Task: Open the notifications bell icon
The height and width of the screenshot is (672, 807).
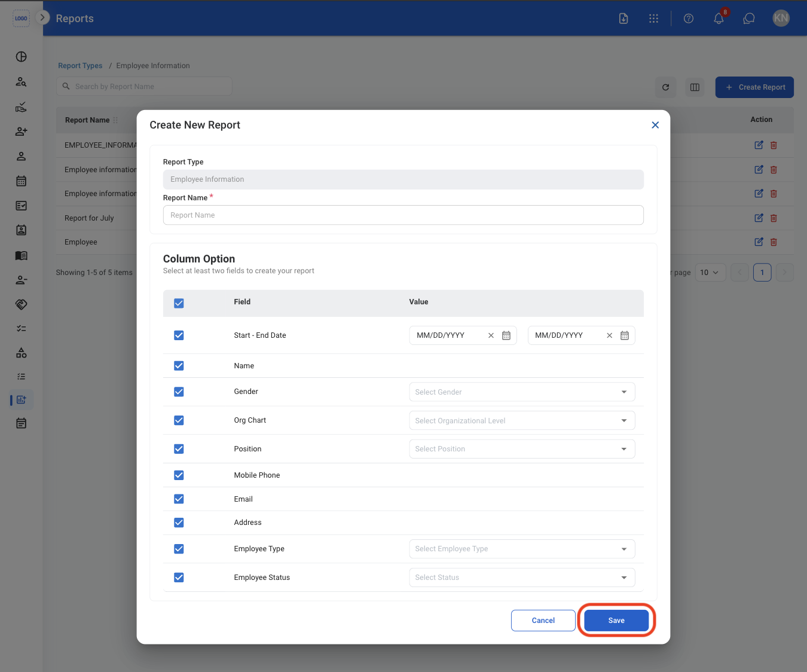Action: coord(719,19)
